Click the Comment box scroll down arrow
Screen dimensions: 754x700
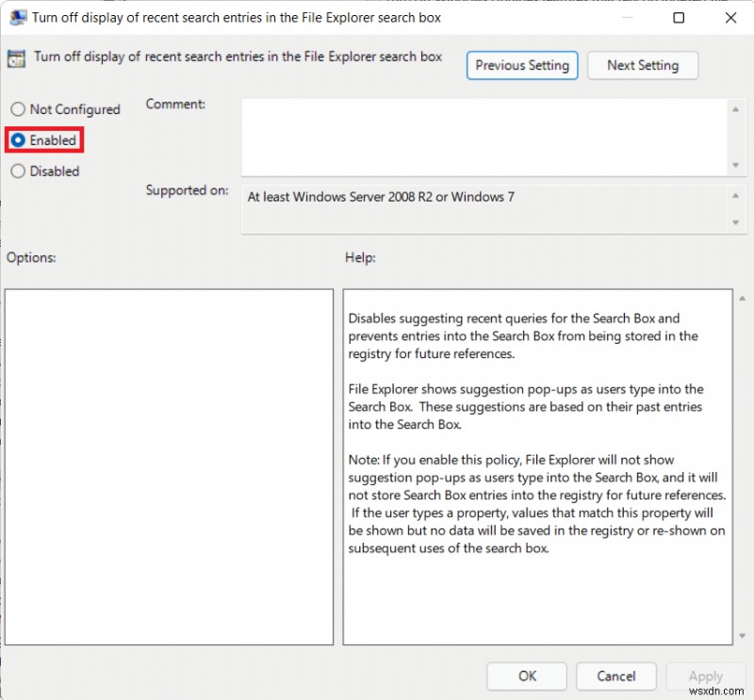click(735, 165)
